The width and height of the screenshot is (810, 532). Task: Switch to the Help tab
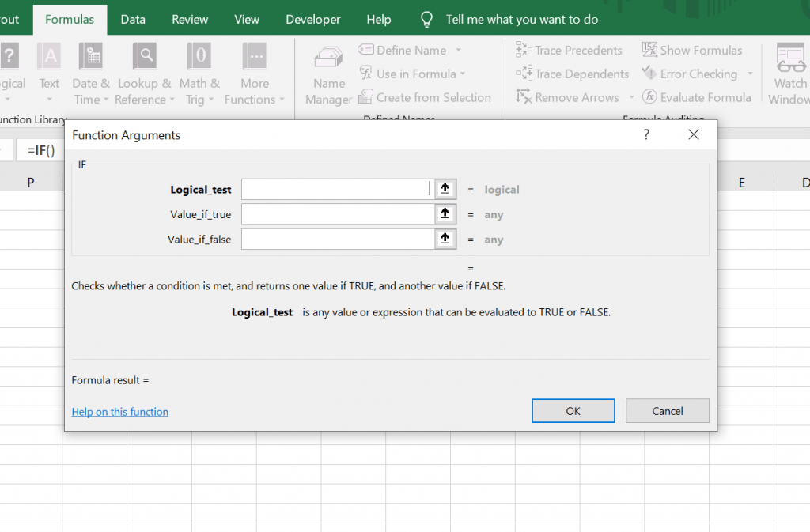379,20
